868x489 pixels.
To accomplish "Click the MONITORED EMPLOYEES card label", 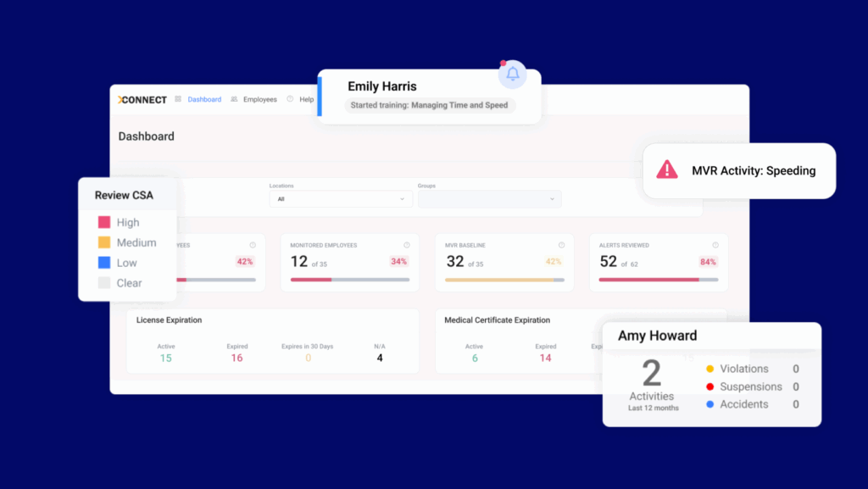I will (324, 245).
